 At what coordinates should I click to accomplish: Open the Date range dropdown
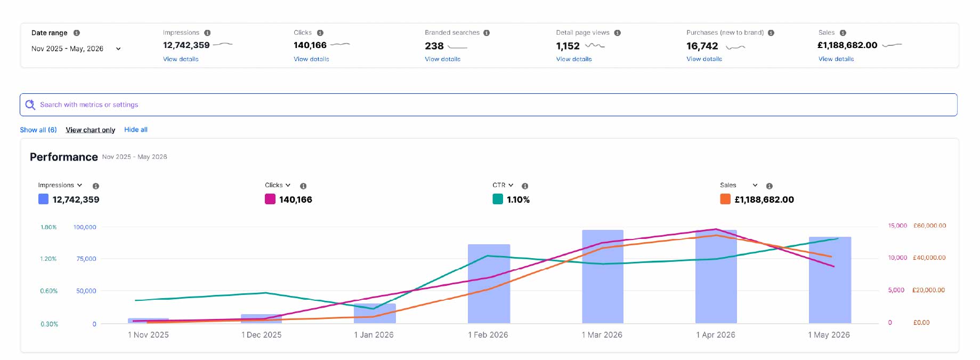[76, 49]
